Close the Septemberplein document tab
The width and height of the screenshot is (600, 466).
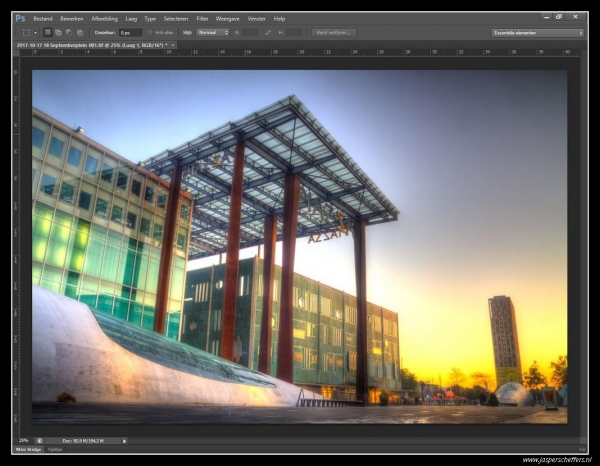tap(173, 45)
